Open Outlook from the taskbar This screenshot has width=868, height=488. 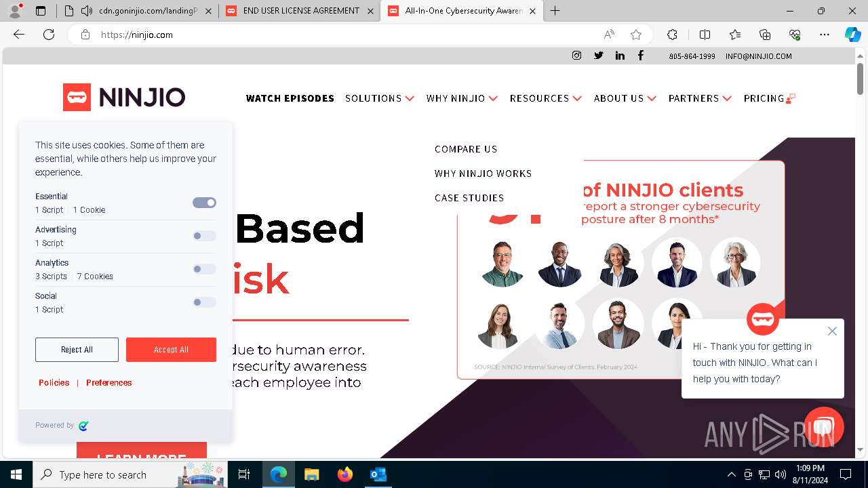[x=378, y=474]
